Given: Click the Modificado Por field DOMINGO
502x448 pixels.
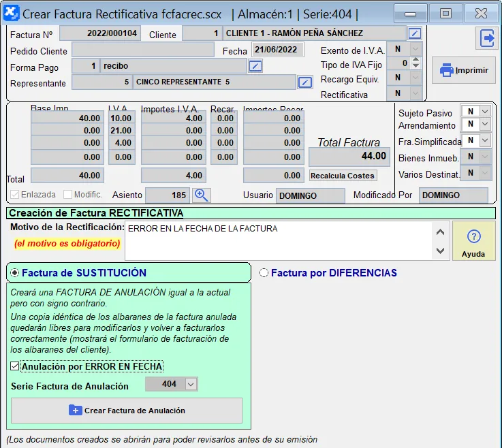Looking at the screenshot, I should [x=454, y=195].
